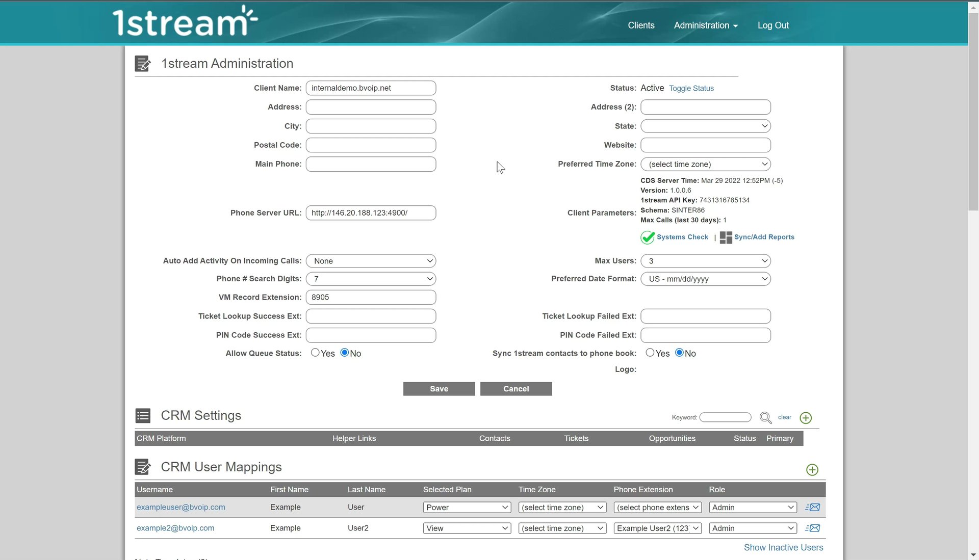Expand the Preferred Time Zone dropdown
979x560 pixels.
click(705, 164)
